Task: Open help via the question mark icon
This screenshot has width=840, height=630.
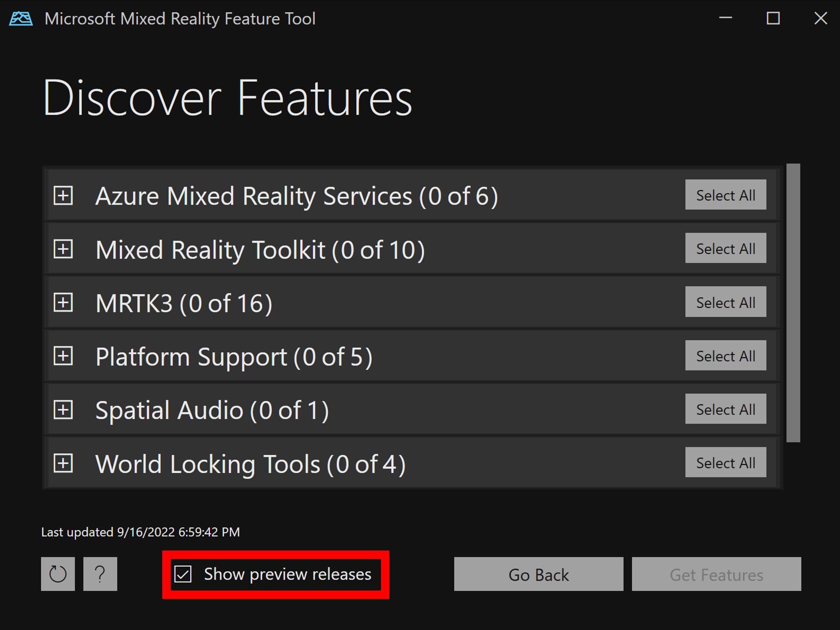Action: 100,574
